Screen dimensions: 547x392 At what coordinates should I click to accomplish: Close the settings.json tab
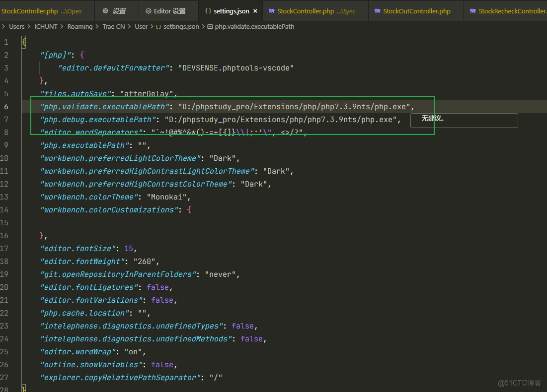[255, 10]
